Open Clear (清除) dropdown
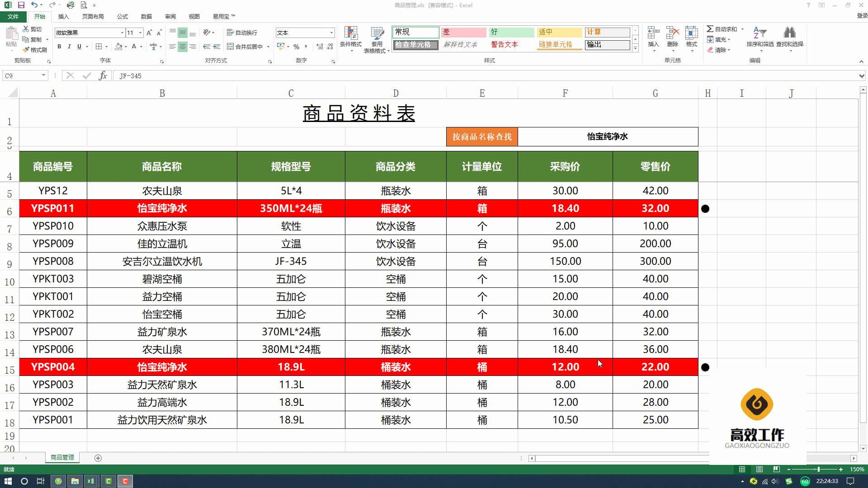868x488 pixels. click(719, 50)
